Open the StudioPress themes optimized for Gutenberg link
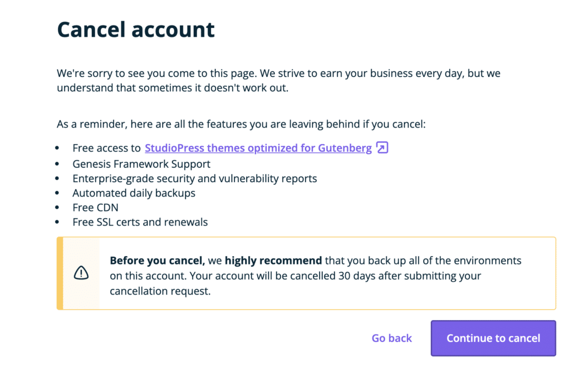 (258, 148)
